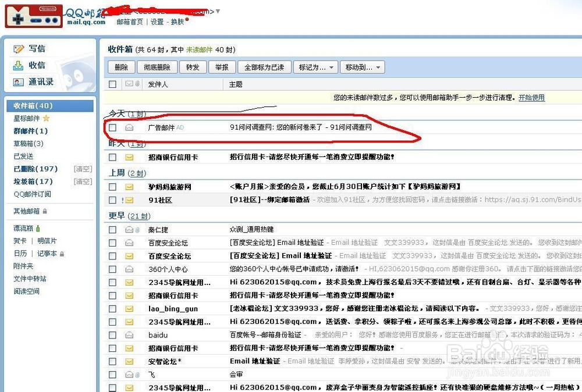Viewport: 582px width, 392px height.
Task: Click the 换肤 link in header
Action: pyautogui.click(x=178, y=22)
